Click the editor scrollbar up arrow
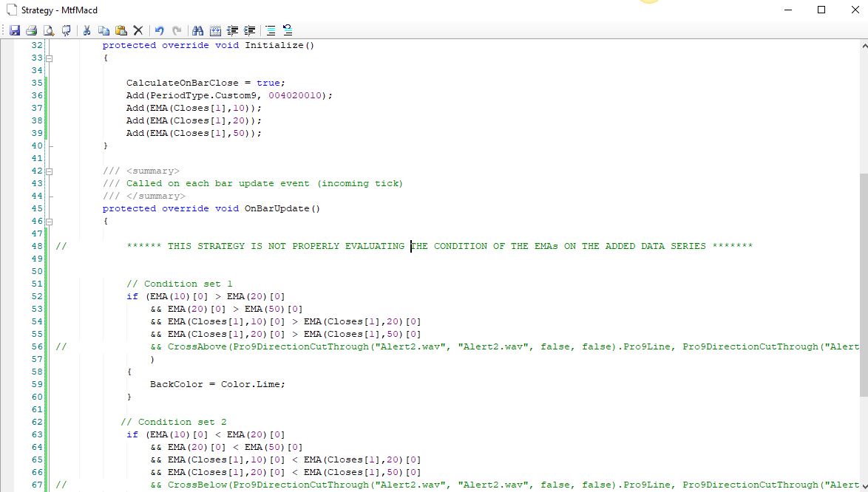 click(x=864, y=44)
